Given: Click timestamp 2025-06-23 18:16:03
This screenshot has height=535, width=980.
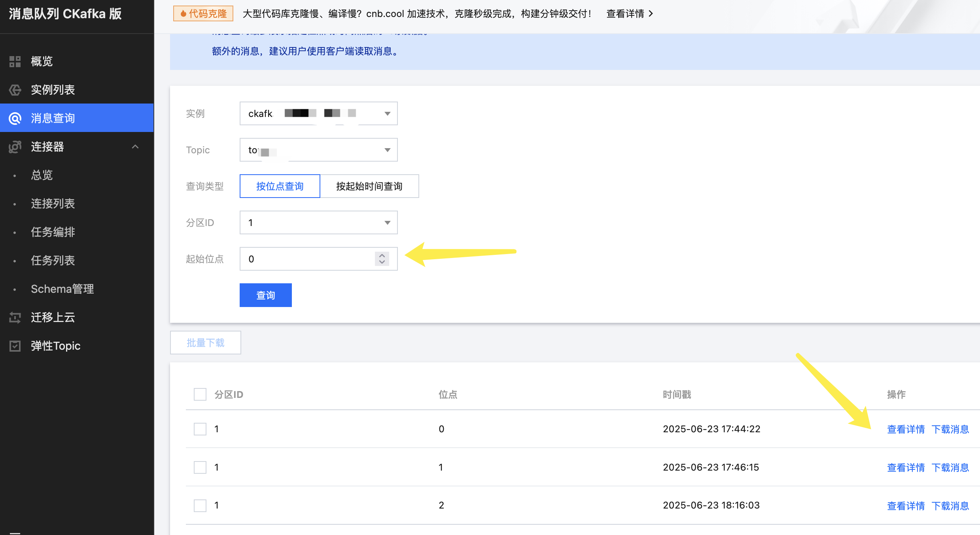Looking at the screenshot, I should click(711, 505).
